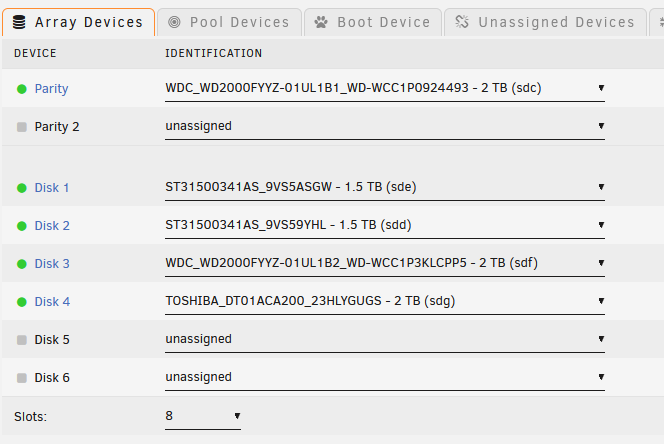Image resolution: width=664 pixels, height=444 pixels.
Task: Open the Parity 2 unassigned dropdown
Action: coord(385,127)
